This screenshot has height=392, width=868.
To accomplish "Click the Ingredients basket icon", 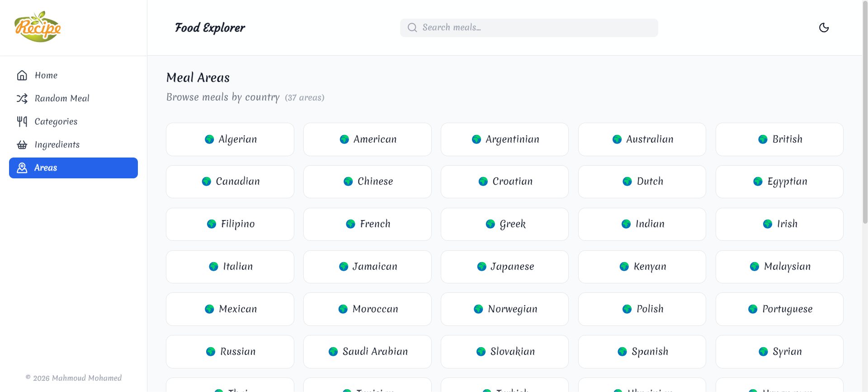I will tap(22, 145).
